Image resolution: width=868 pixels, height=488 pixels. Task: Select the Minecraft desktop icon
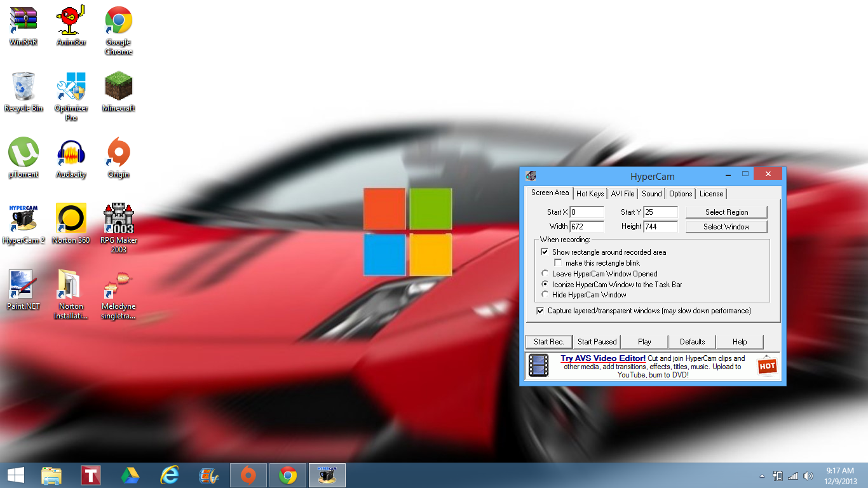[119, 91]
